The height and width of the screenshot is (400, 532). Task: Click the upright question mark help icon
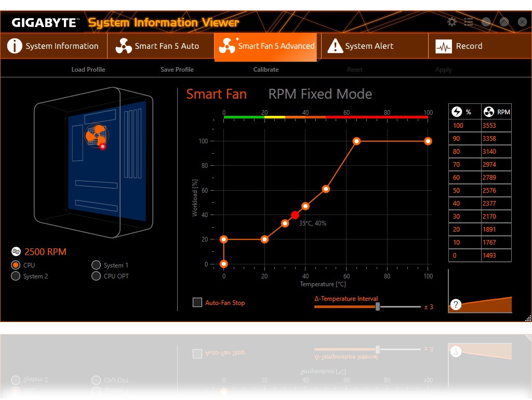(456, 305)
